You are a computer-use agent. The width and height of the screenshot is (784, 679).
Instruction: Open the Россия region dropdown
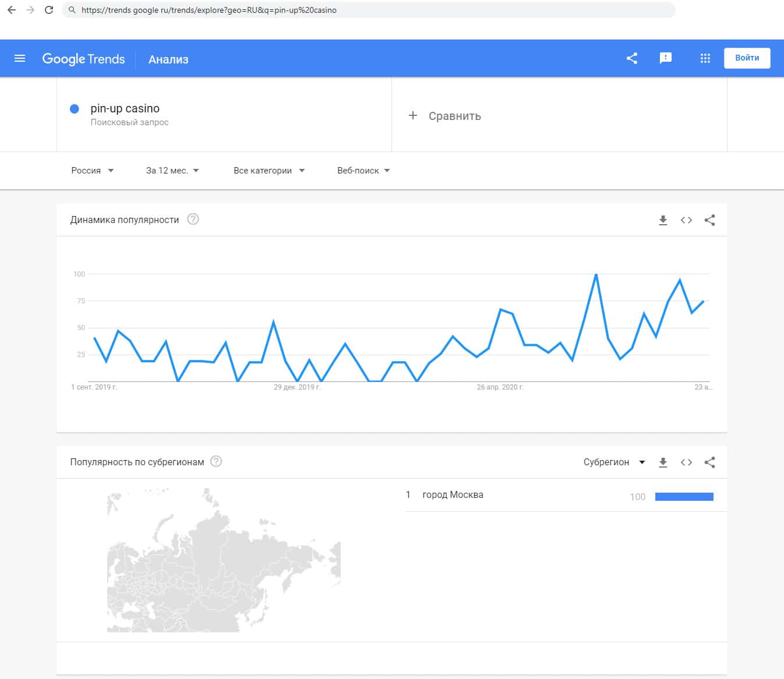click(x=92, y=171)
